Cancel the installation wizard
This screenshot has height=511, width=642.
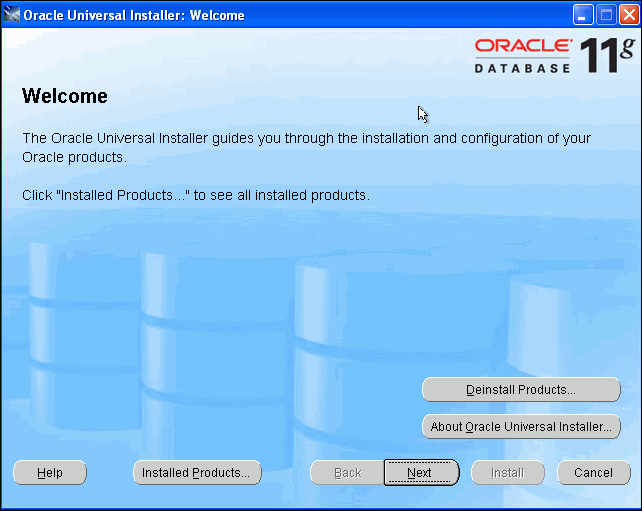(593, 473)
